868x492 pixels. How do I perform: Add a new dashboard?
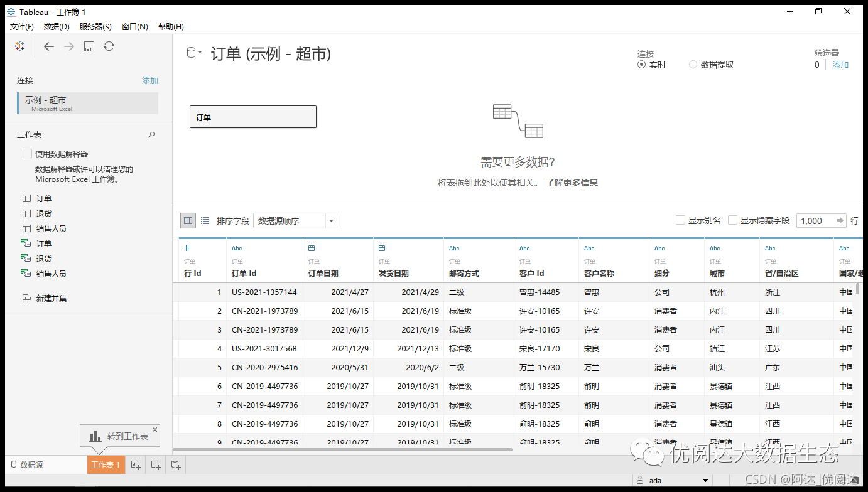click(156, 465)
